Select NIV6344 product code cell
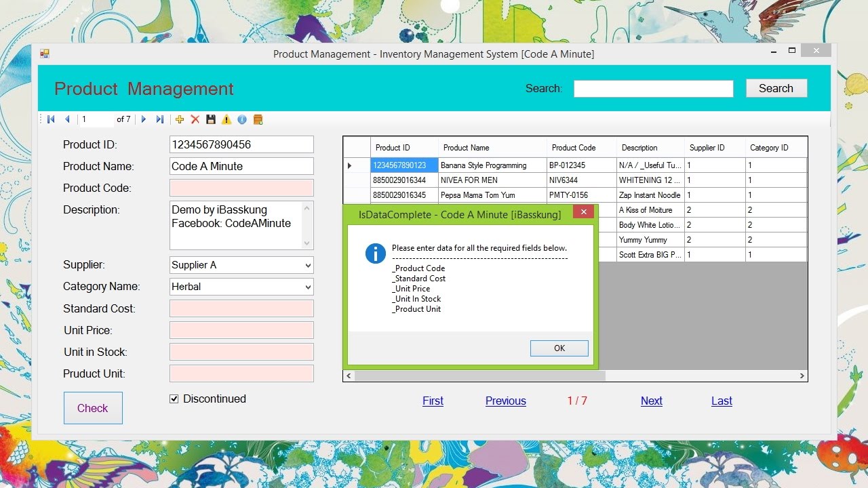 point(582,180)
